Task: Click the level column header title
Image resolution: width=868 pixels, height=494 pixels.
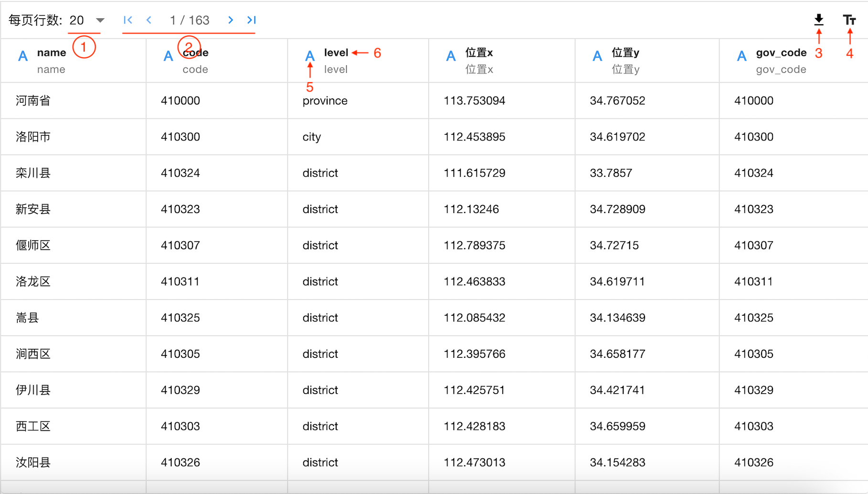Action: pos(336,53)
